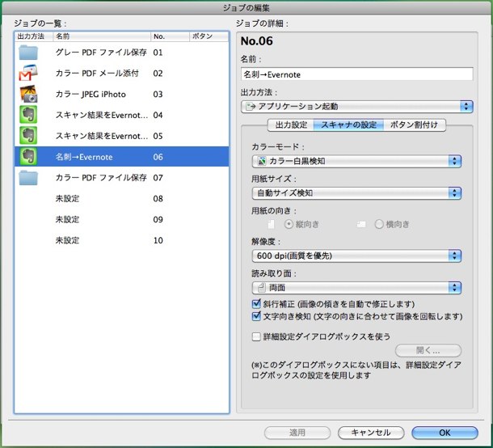This screenshot has width=493, height=448.
Task: Select unset job 未設定 10
Action: [x=122, y=240]
